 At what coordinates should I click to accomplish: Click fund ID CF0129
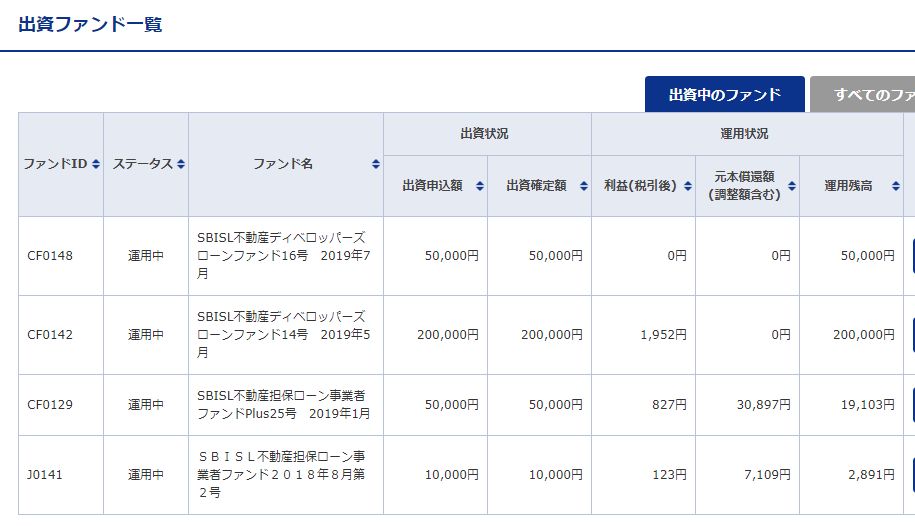pos(50,405)
